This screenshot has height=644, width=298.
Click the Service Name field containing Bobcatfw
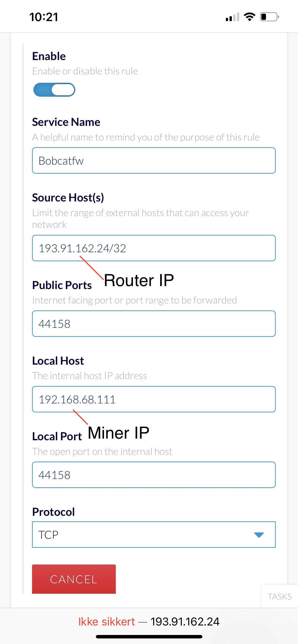coord(153,160)
